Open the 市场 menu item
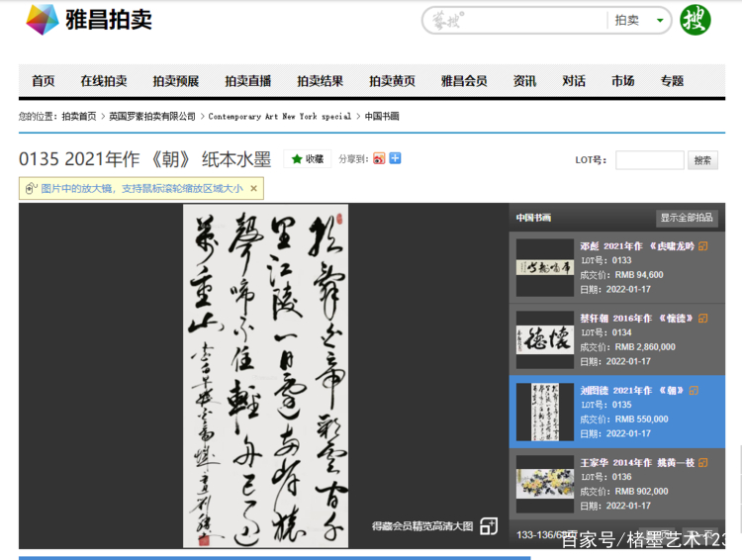This screenshot has height=560, width=742. (x=622, y=81)
